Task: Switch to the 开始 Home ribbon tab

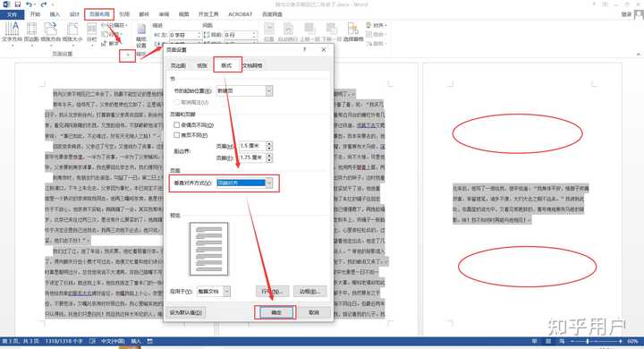Action: pyautogui.click(x=35, y=14)
